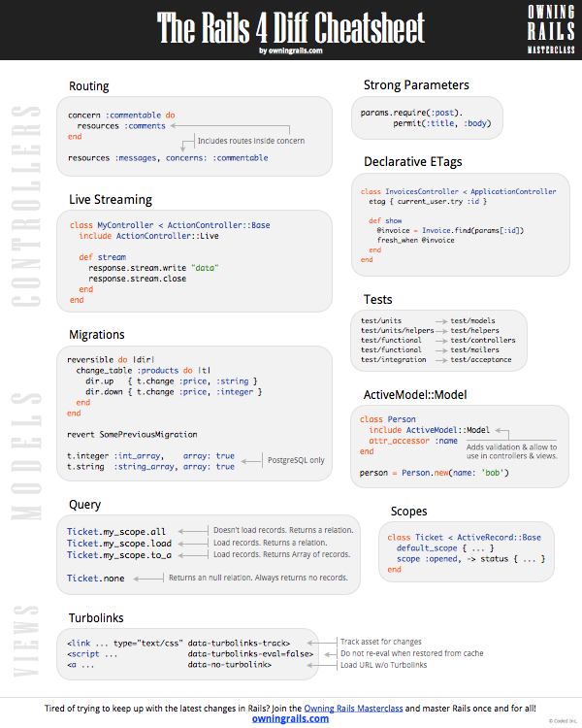Click 'person = Person.new(name: 'bob')' line
Screen dimensions: 582x728
tap(434, 473)
